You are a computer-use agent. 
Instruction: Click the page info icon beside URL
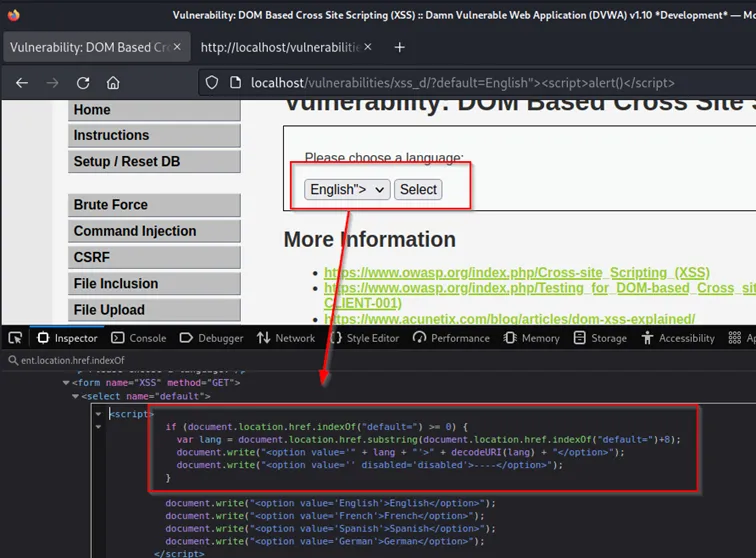[x=235, y=83]
